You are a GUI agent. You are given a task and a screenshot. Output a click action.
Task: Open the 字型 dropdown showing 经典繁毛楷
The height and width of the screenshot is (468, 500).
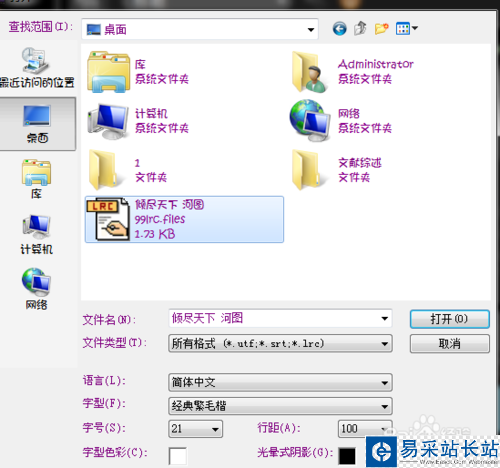(x=280, y=406)
